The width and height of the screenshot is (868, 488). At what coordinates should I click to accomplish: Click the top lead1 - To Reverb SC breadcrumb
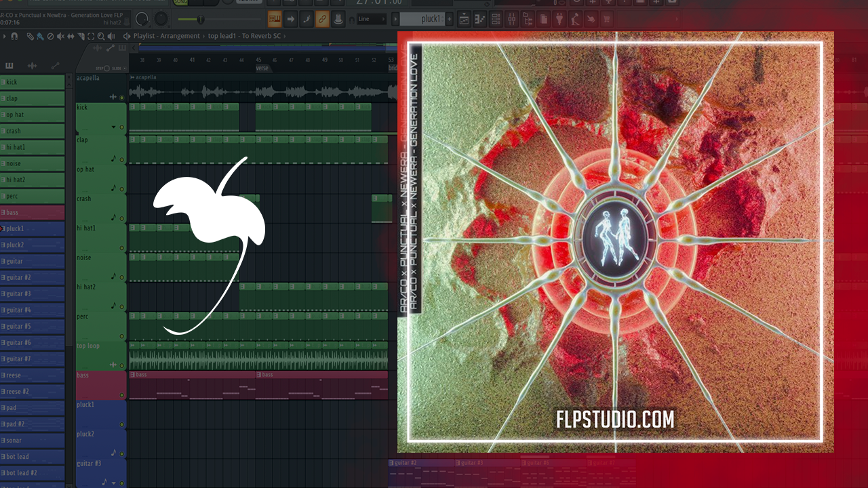[x=245, y=36]
